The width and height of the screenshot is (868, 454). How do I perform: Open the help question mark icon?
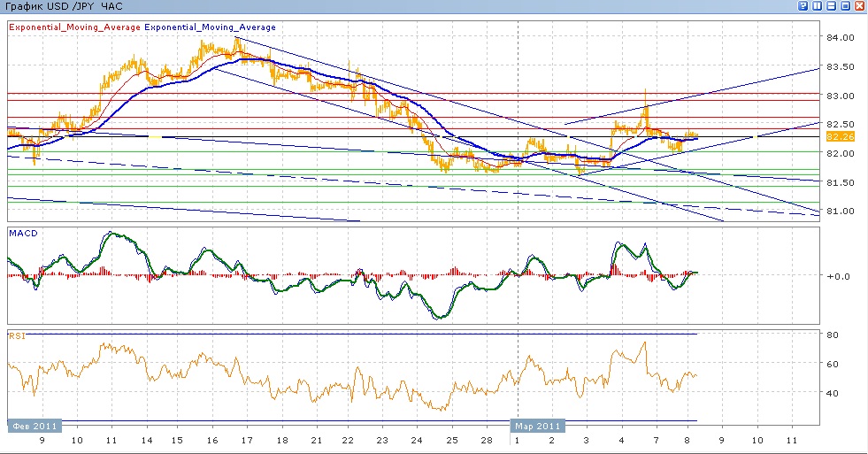click(803, 6)
